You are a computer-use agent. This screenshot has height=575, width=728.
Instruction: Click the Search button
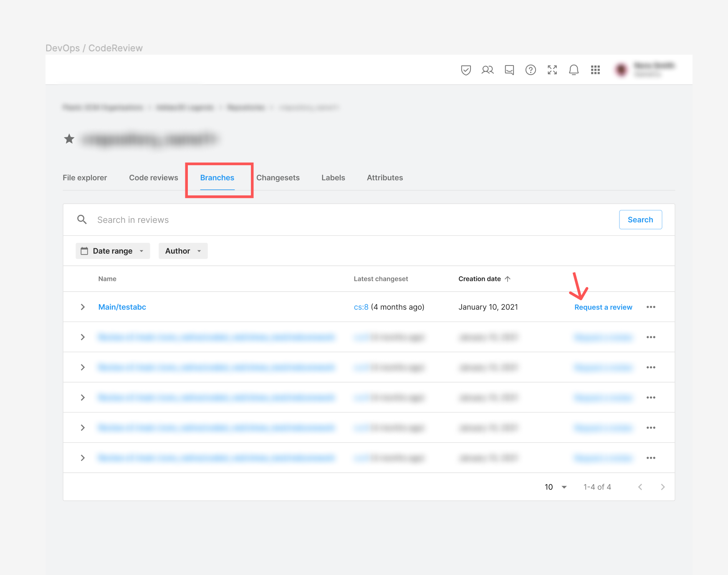[640, 220]
